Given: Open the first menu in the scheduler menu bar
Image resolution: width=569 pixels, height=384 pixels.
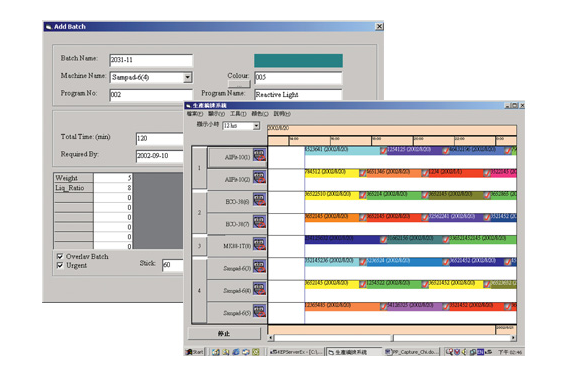Looking at the screenshot, I should (195, 114).
